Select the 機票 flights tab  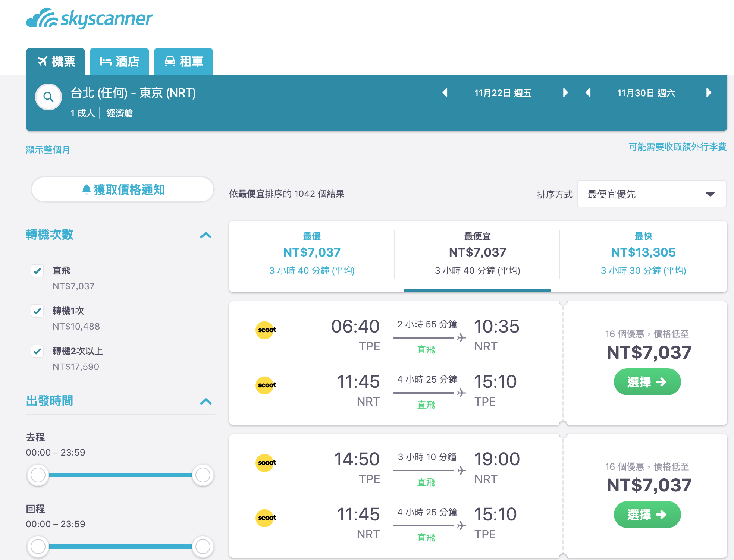[x=56, y=61]
